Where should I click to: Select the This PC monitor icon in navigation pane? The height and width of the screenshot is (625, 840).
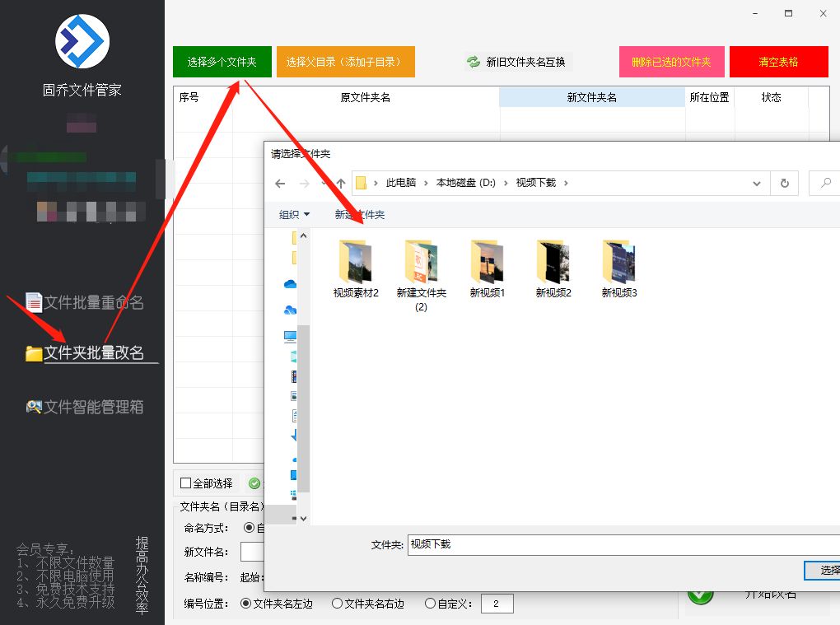click(x=290, y=336)
